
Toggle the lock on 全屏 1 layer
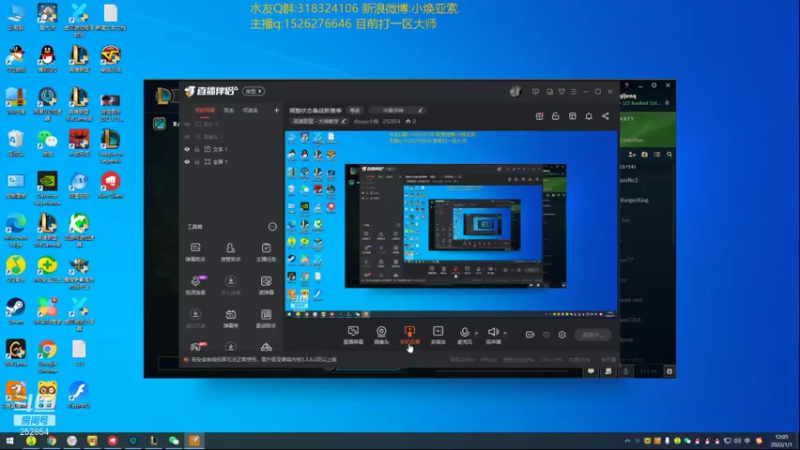(x=197, y=162)
